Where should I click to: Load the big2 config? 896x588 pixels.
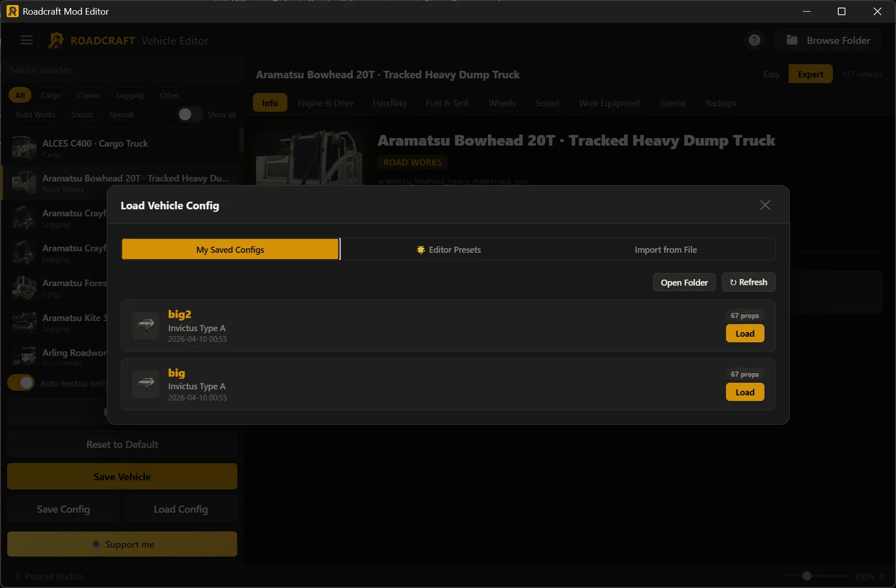click(745, 333)
